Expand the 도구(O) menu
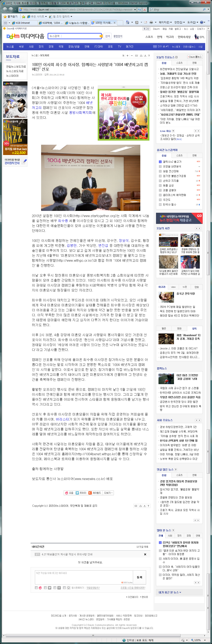This screenshot has height=644, width=212. 193,23
